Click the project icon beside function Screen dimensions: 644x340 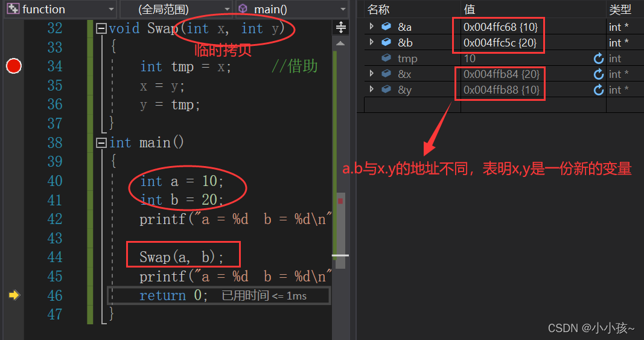coord(13,8)
